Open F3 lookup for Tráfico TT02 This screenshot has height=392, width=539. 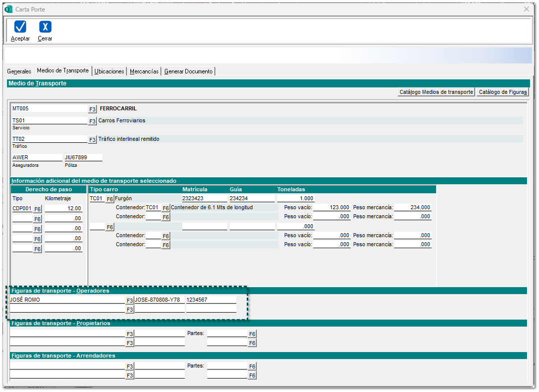pos(92,139)
